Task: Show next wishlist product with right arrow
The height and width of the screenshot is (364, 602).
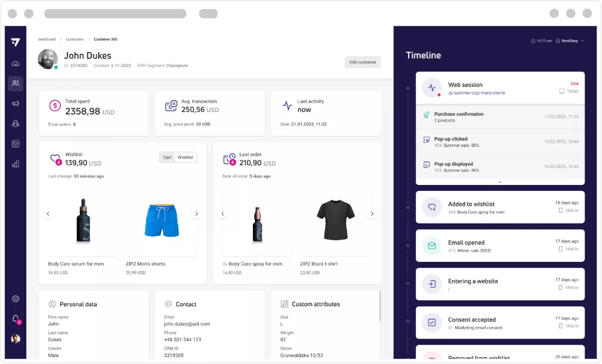Action: tap(196, 214)
